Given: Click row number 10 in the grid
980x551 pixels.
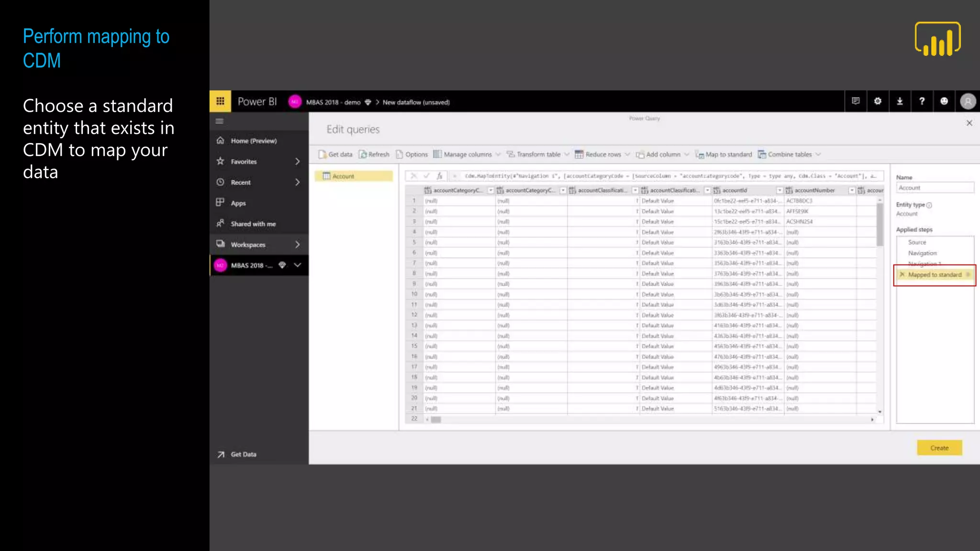Looking at the screenshot, I should [x=414, y=294].
